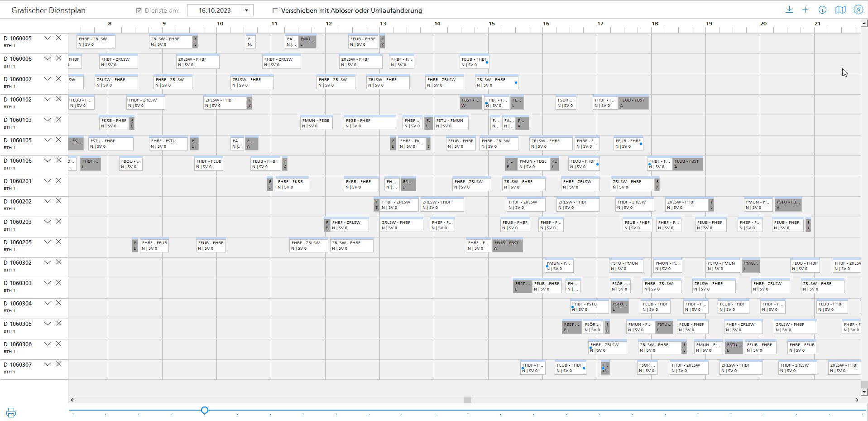Close the D 1060203 row using X
The width and height of the screenshot is (868, 421).
(x=59, y=222)
